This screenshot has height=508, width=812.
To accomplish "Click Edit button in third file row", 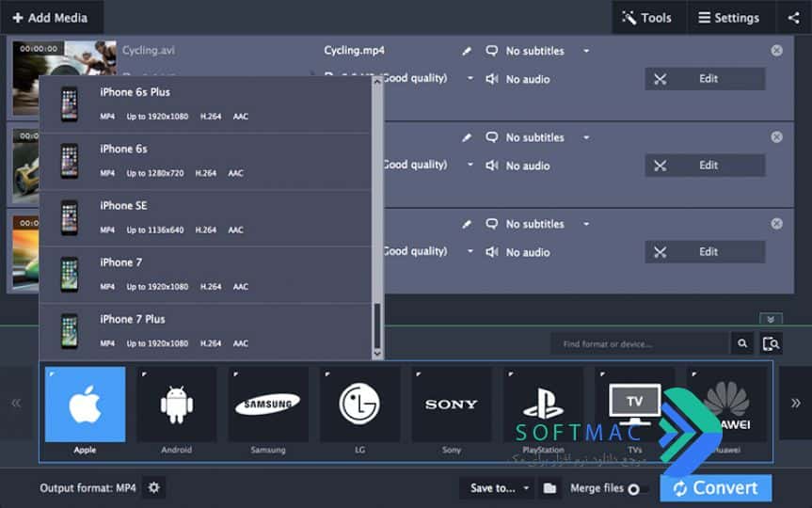I will tap(705, 252).
